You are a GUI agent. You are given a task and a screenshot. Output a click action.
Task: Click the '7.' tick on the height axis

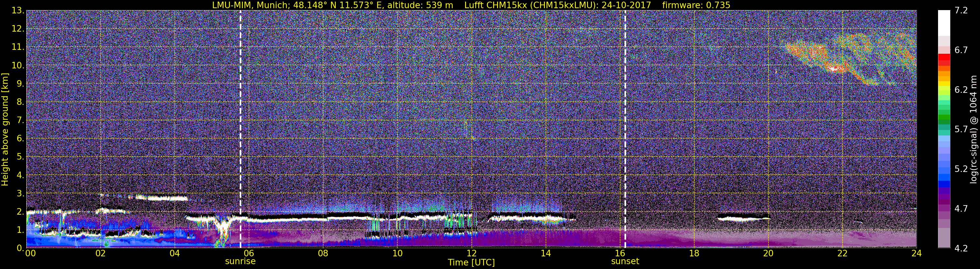pyautogui.click(x=20, y=120)
